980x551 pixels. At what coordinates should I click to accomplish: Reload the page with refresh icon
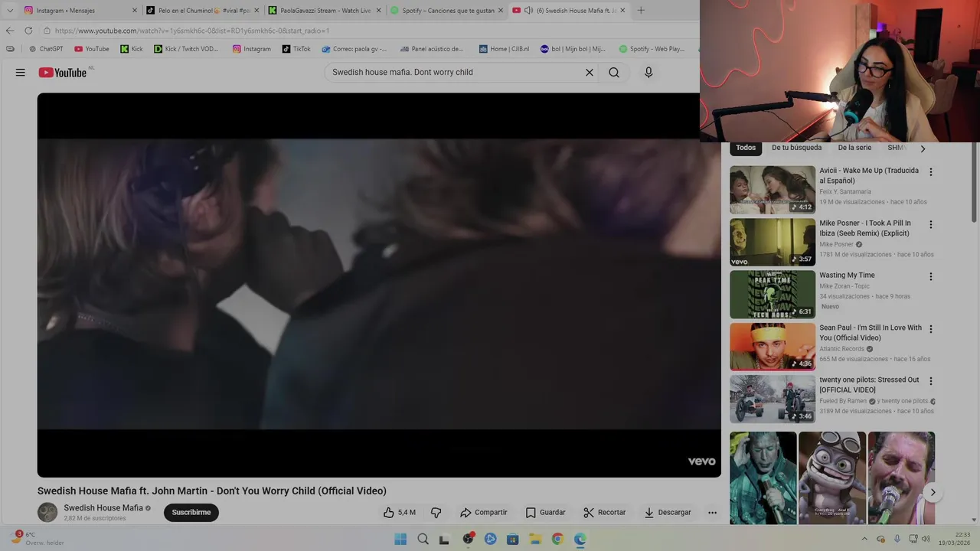click(28, 31)
